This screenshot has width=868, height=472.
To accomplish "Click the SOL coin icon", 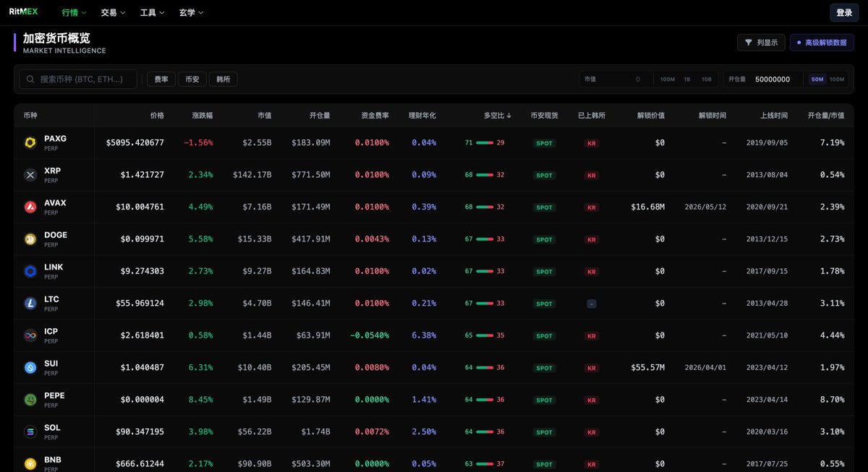I will (30, 432).
